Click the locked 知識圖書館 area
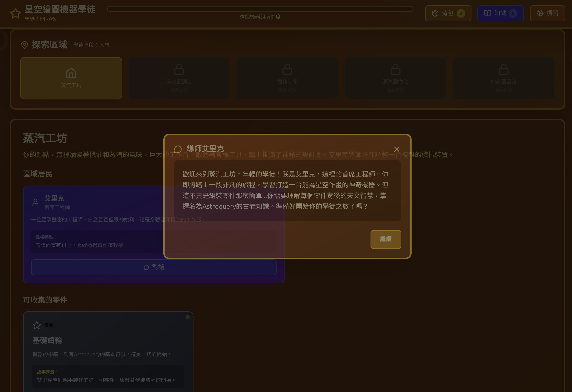Viewport: 572px width, 392px height. pyautogui.click(x=503, y=78)
